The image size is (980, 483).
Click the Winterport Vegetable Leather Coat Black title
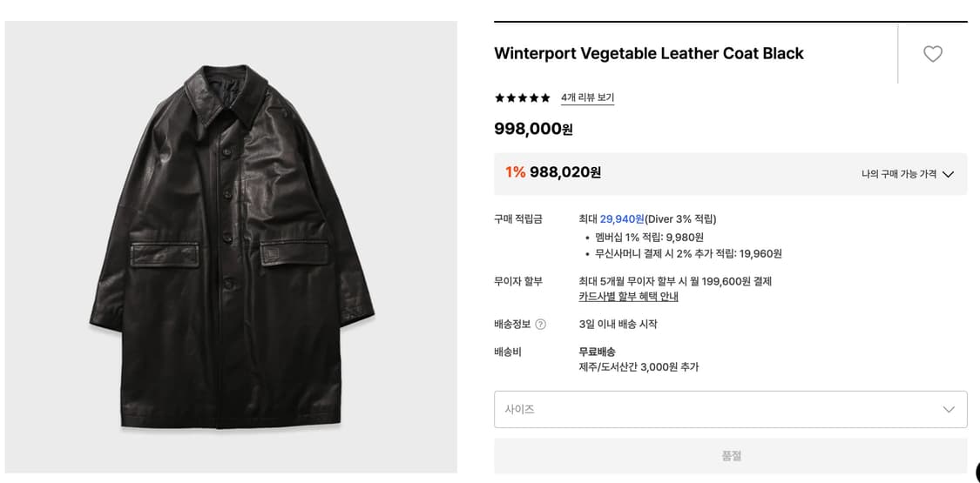pos(648,53)
